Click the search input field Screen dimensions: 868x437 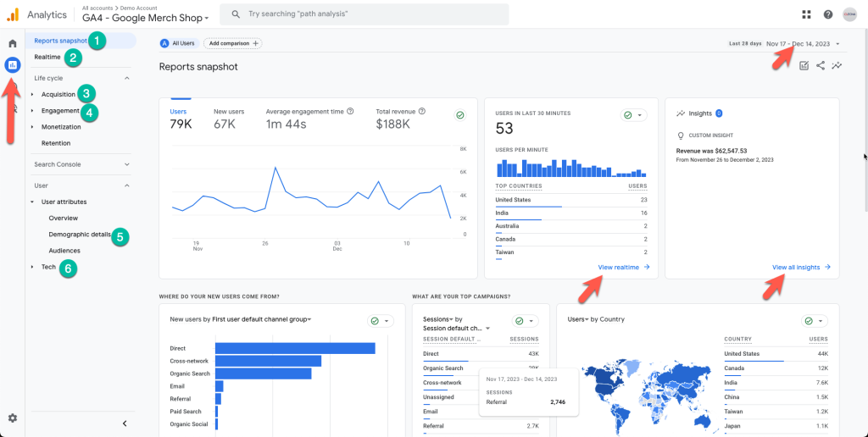point(364,14)
